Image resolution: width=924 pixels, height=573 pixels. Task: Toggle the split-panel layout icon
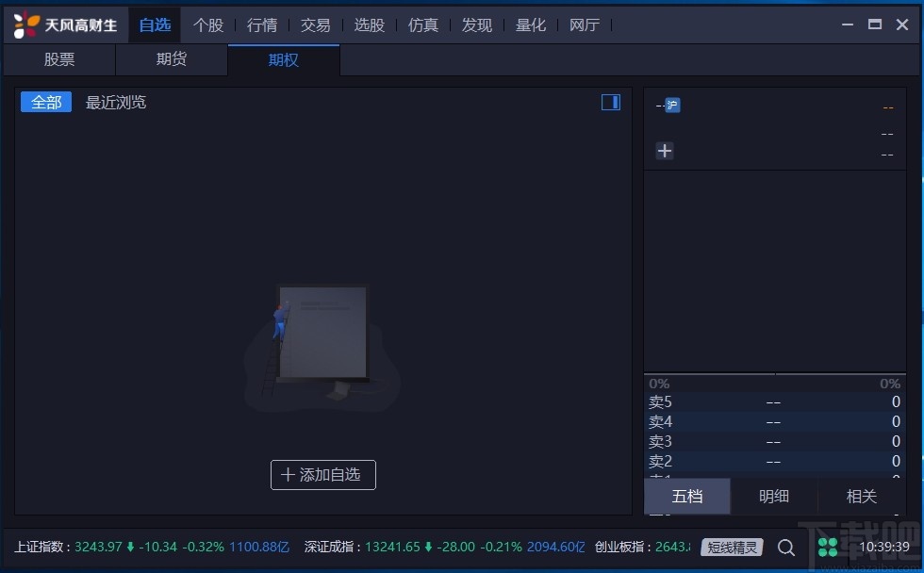(x=610, y=102)
